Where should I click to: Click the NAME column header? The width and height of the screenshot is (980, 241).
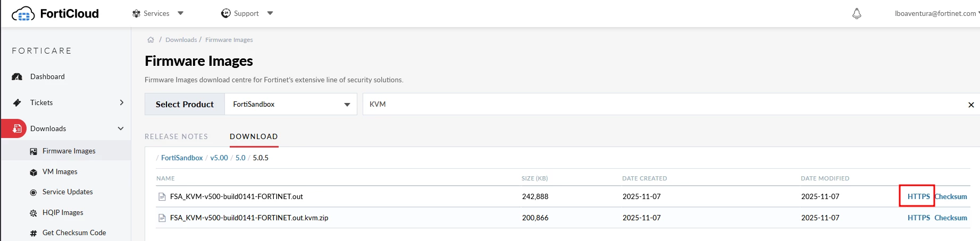(165, 178)
